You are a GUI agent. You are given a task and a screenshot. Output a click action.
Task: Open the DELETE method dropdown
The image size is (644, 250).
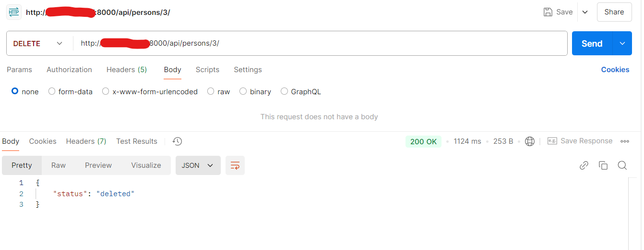point(38,43)
